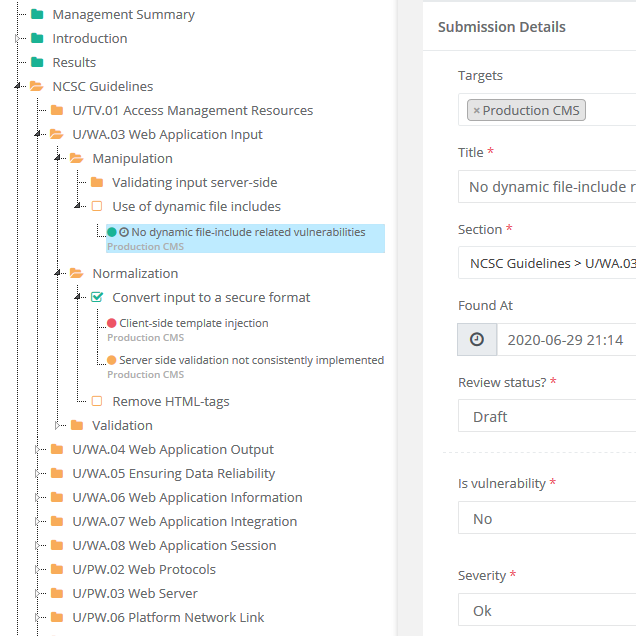
Task: Click the Validating input server-side folder icon
Action: pos(97,182)
